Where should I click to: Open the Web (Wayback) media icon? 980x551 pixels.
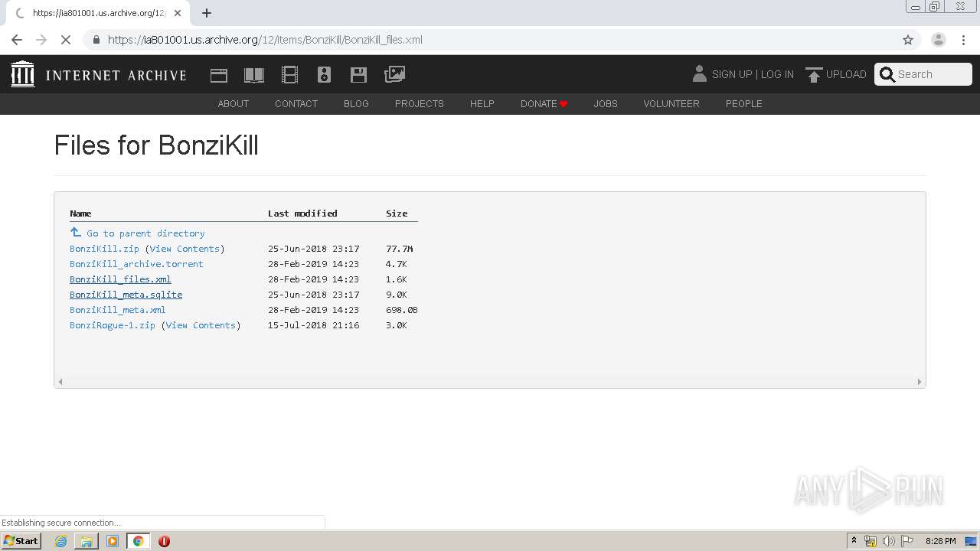coord(219,74)
